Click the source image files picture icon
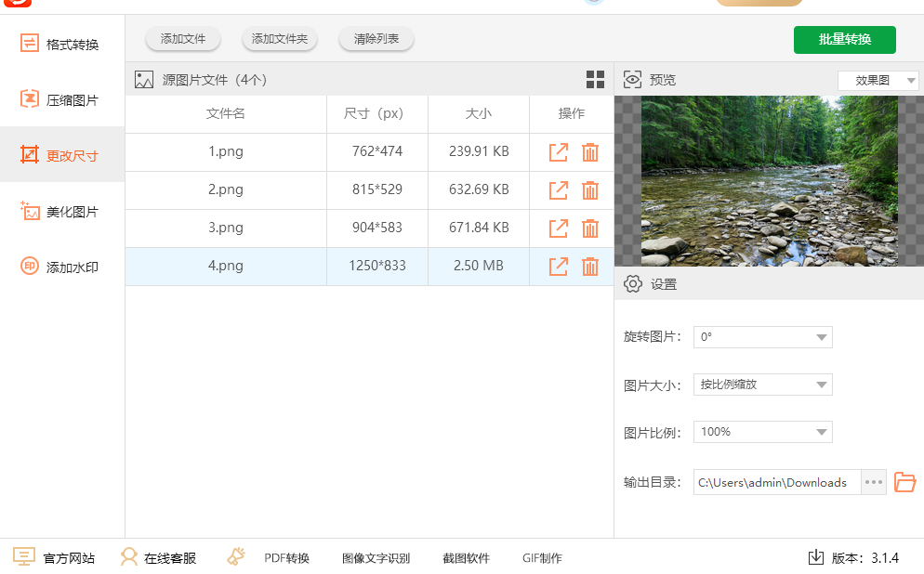The width and height of the screenshot is (924, 574). point(144,80)
